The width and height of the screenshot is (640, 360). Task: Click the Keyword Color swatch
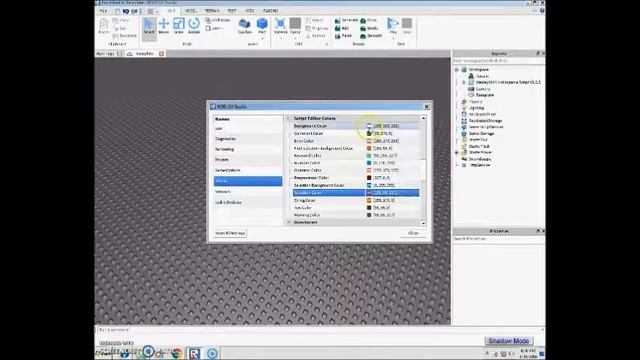[x=369, y=156]
